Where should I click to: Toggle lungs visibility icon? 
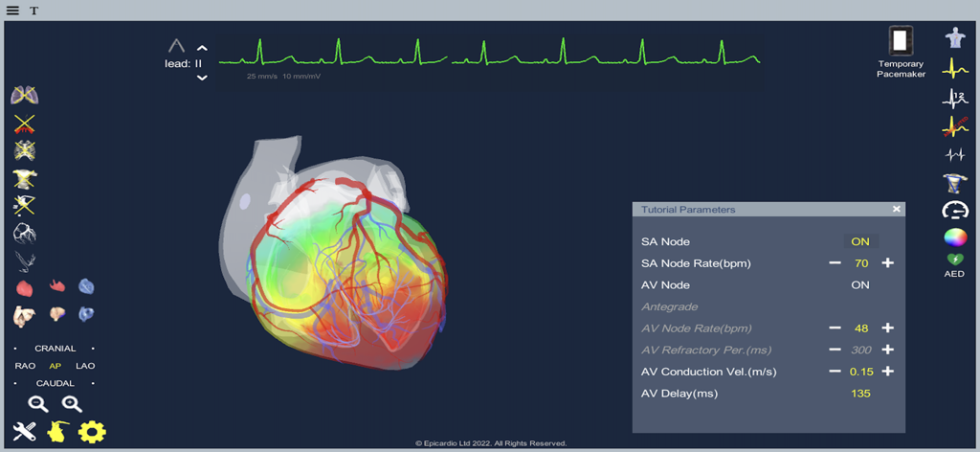click(x=24, y=96)
